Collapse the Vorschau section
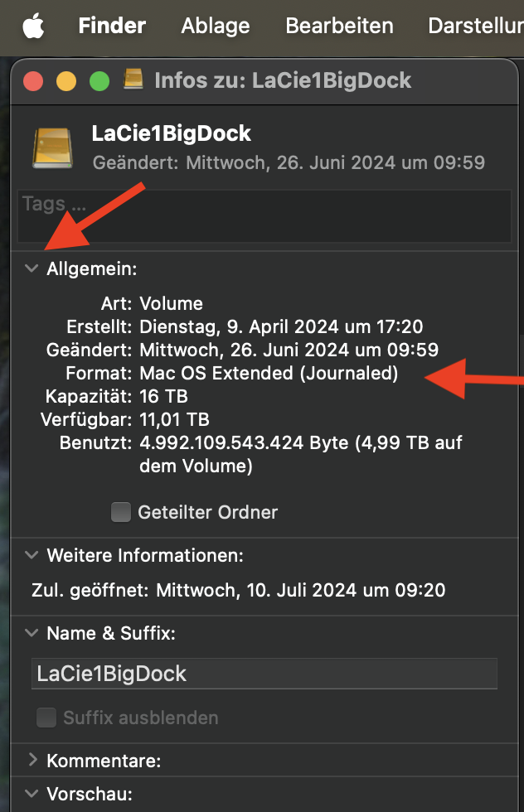Image resolution: width=524 pixels, height=812 pixels. coord(32,794)
